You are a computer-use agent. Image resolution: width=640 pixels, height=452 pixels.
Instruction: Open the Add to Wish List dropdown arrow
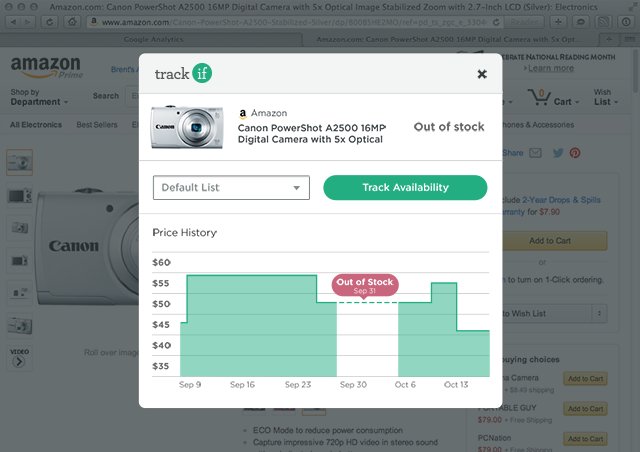pyautogui.click(x=599, y=314)
